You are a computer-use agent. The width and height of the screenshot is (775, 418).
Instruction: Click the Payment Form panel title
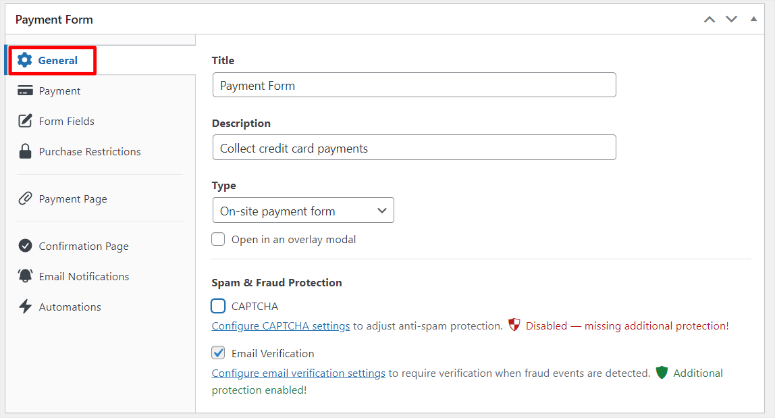pyautogui.click(x=54, y=20)
